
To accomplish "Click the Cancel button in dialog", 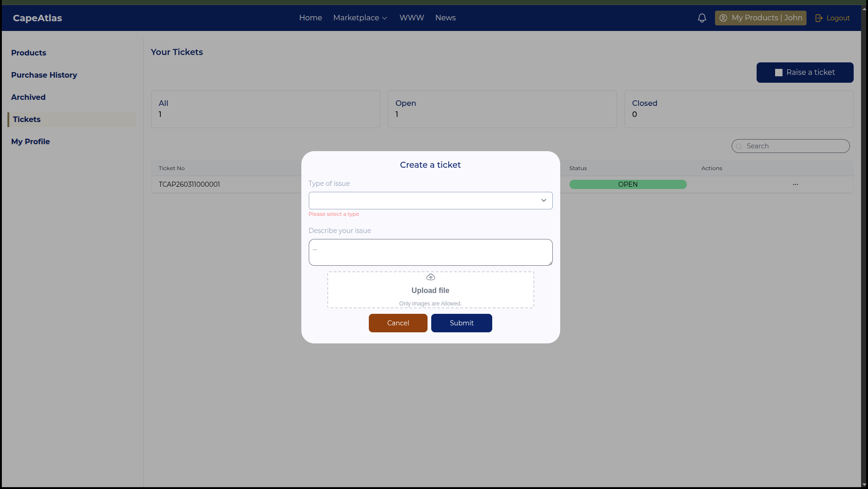I will coord(398,323).
